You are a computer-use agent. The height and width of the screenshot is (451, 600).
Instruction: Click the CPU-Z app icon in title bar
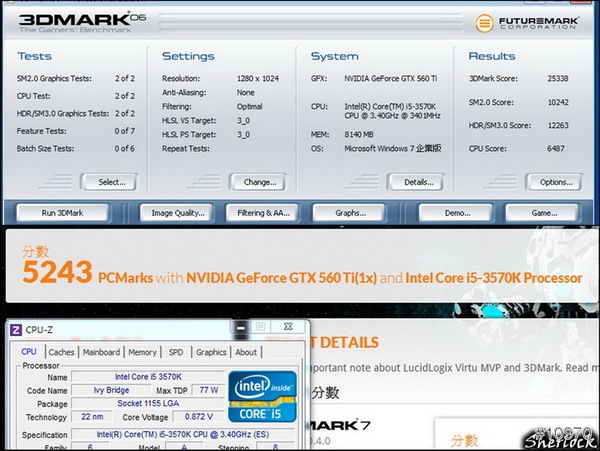tap(15, 329)
